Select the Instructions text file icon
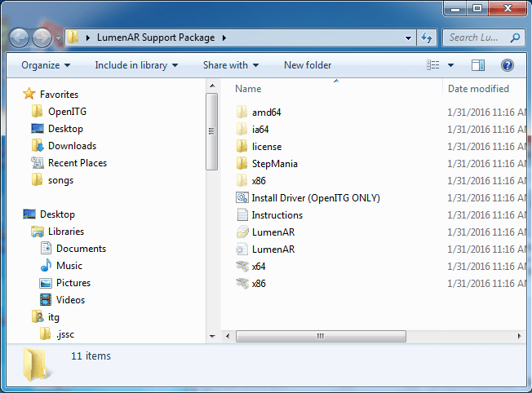532x393 pixels. tap(242, 214)
